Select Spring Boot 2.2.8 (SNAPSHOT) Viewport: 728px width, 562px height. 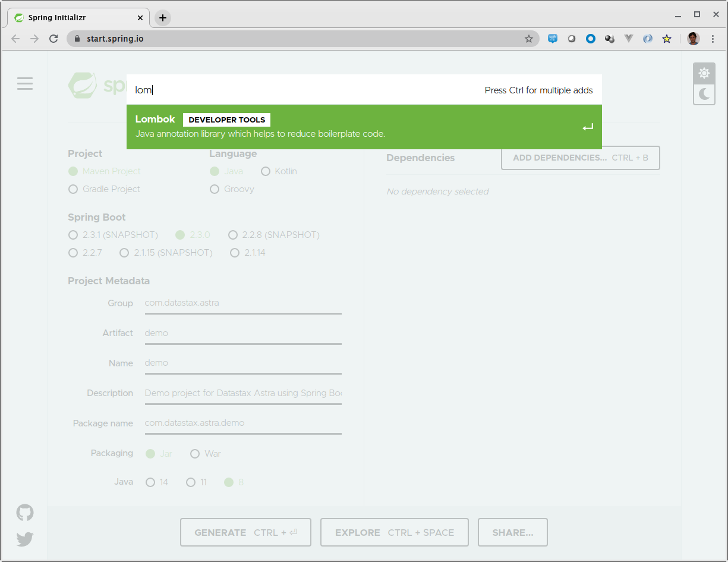(274, 235)
